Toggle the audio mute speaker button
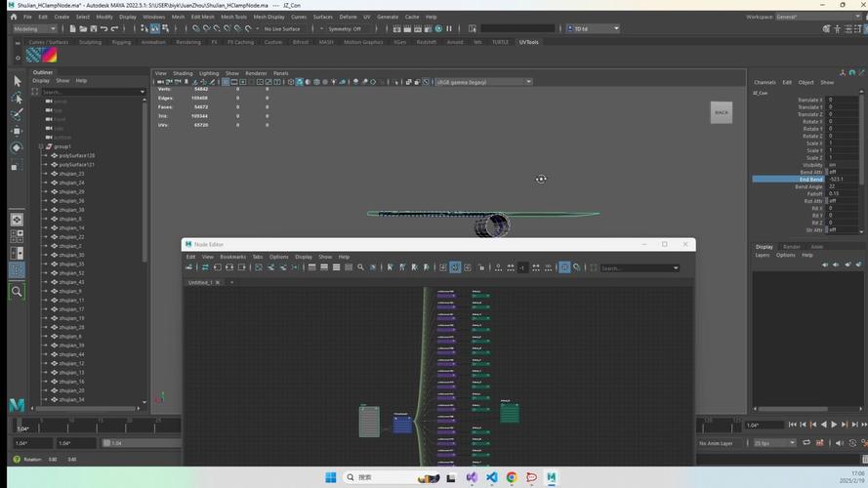The image size is (868, 488). [x=840, y=443]
